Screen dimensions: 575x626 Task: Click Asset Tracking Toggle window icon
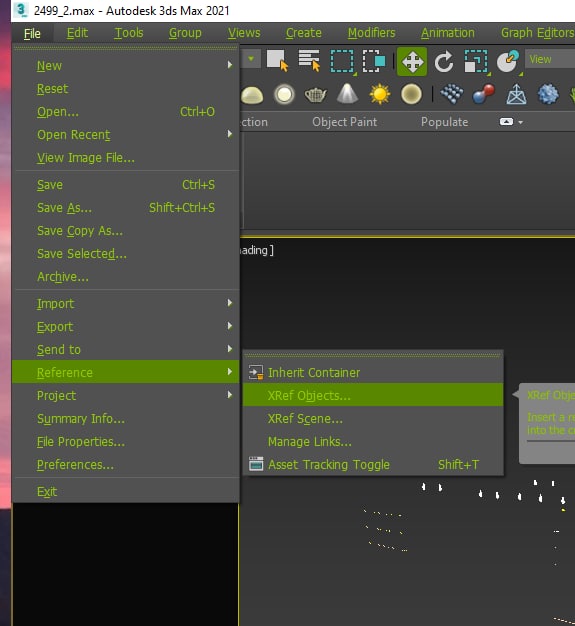click(256, 464)
